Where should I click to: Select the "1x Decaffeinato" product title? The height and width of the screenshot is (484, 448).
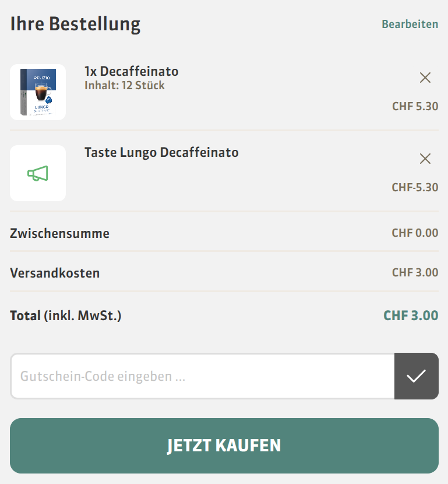(x=131, y=71)
